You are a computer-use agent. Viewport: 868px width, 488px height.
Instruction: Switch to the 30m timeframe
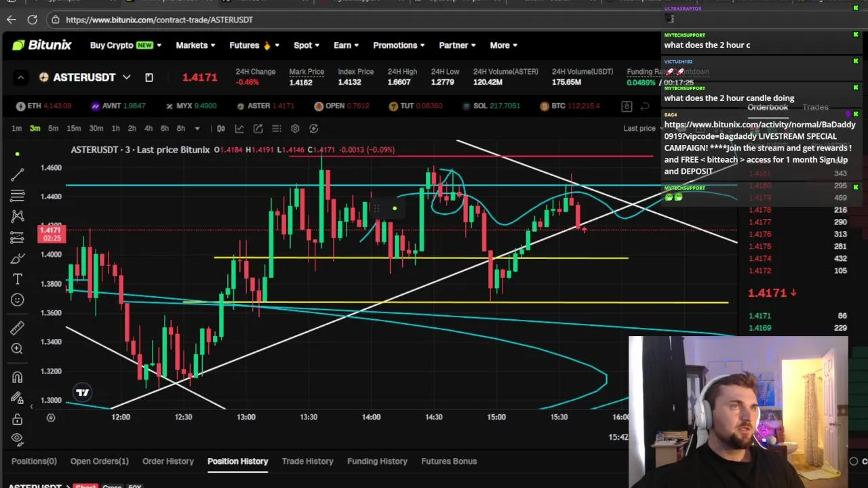coord(96,128)
